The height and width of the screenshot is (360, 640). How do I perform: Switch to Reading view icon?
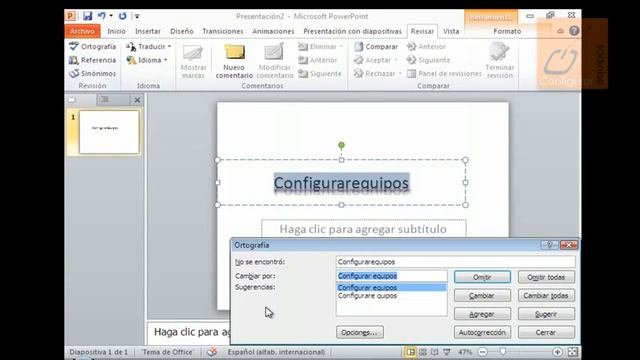pos(435,352)
